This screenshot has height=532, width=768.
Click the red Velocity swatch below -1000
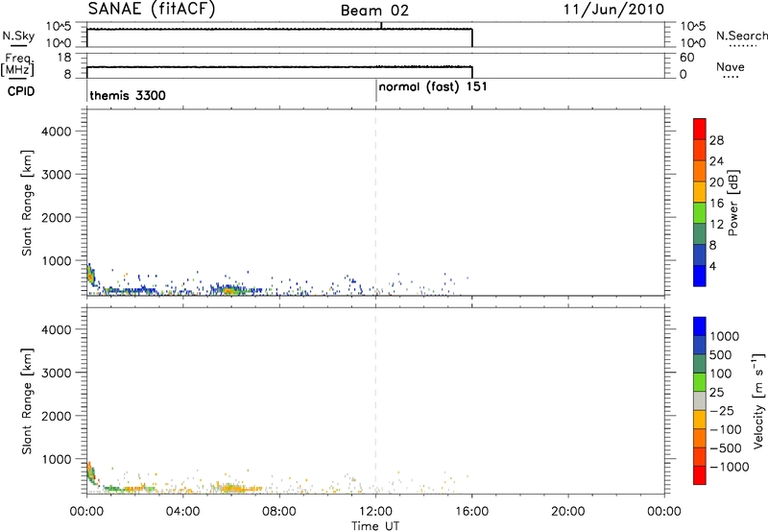pos(700,475)
